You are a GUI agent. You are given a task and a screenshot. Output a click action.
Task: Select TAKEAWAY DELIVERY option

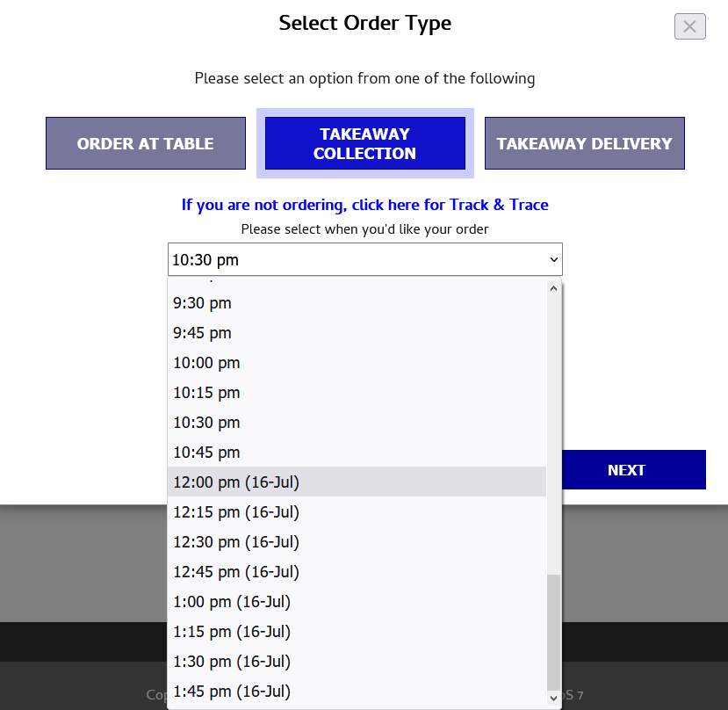tap(584, 143)
